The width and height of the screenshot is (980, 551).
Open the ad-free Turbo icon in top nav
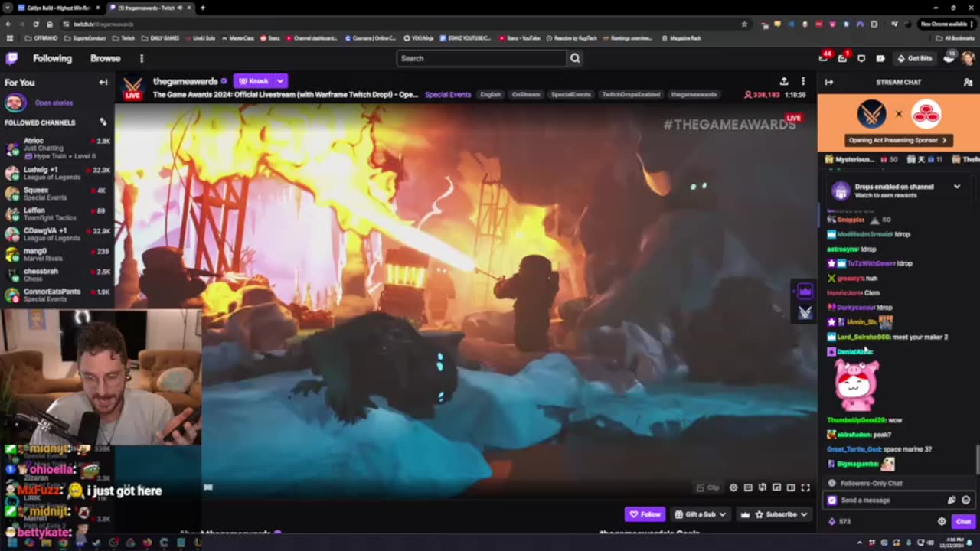880,58
